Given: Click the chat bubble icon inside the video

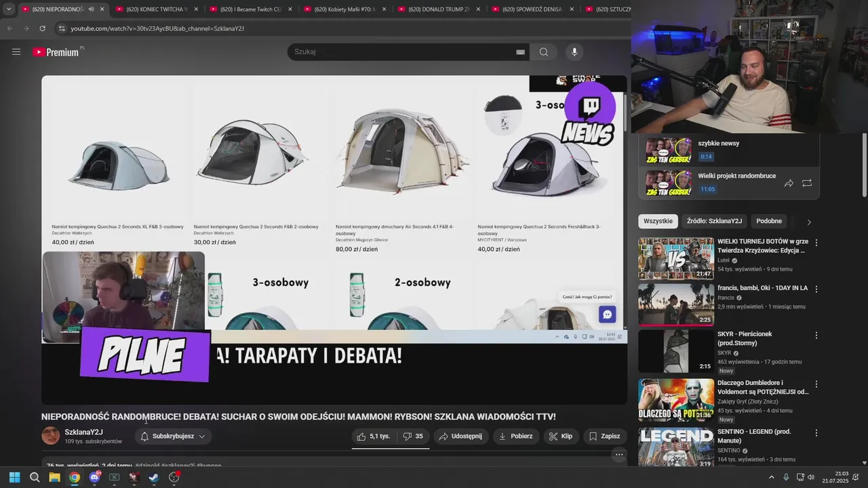Looking at the screenshot, I should pos(607,314).
